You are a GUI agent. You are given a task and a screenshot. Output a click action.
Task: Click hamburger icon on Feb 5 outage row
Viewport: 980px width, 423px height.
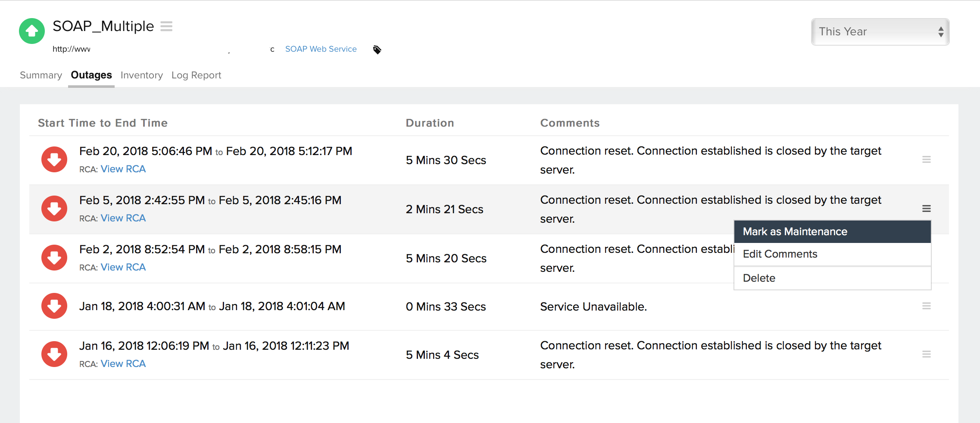click(926, 209)
